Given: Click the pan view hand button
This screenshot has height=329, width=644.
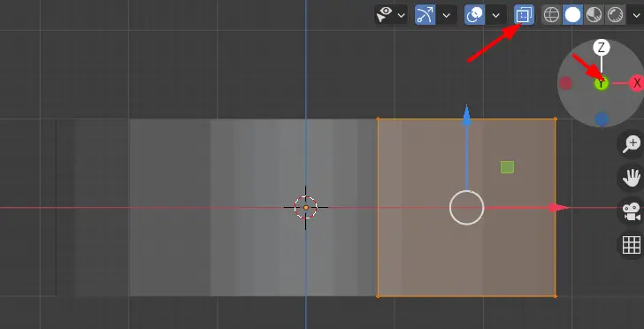Looking at the screenshot, I should [x=632, y=178].
